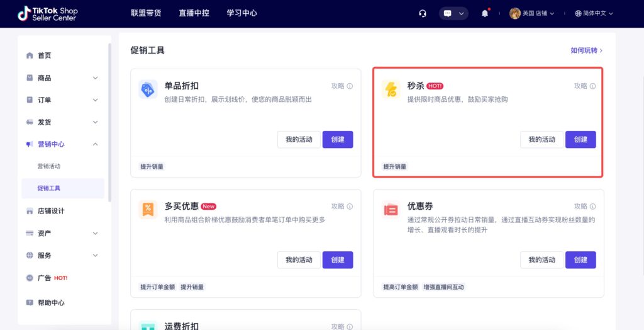Click the TikTok Shop Seller Center logo
The width and height of the screenshot is (644, 330).
click(48, 14)
